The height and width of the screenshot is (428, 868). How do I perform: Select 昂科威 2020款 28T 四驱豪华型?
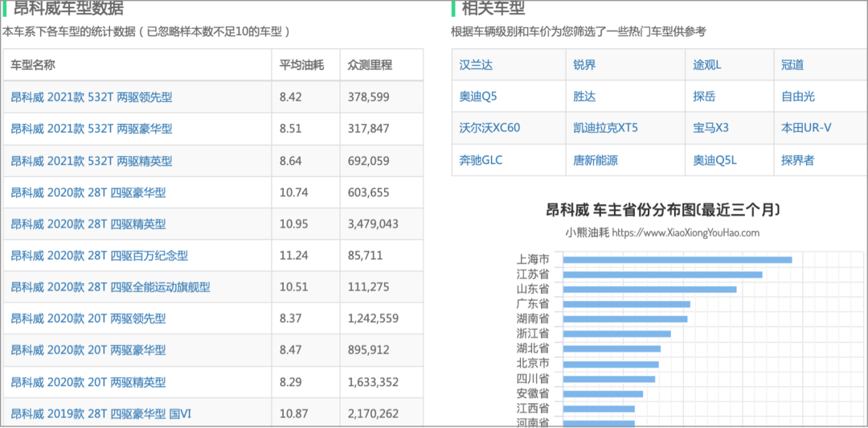(88, 192)
